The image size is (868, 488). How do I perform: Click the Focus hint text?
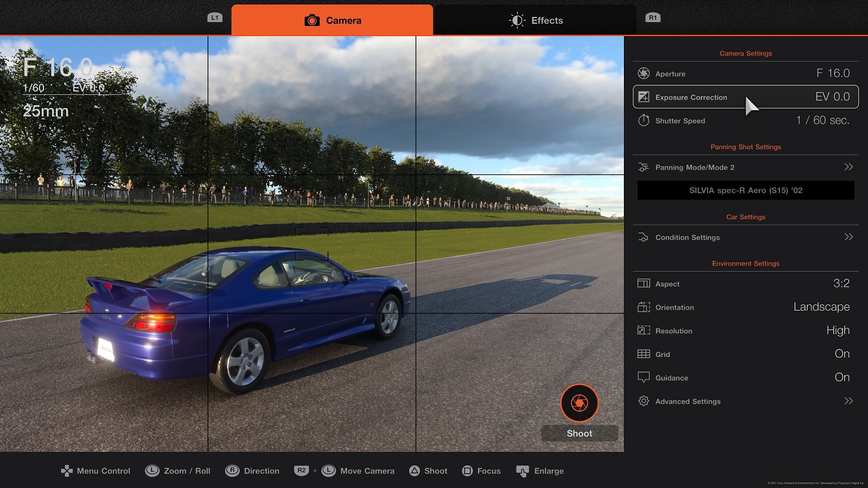point(489,471)
